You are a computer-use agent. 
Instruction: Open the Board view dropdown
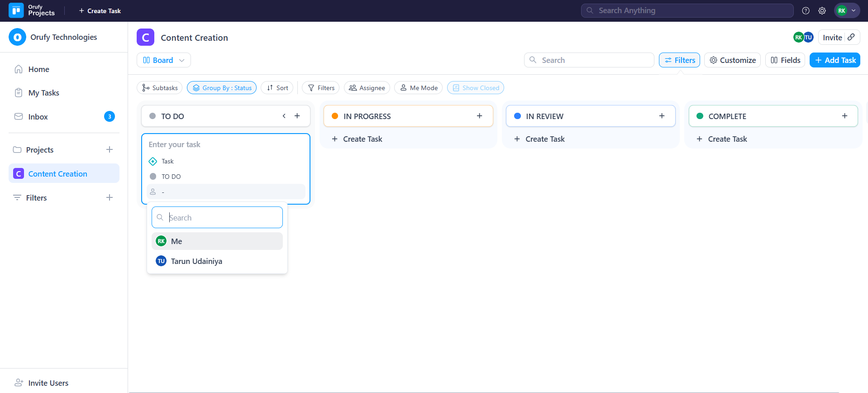tap(163, 60)
